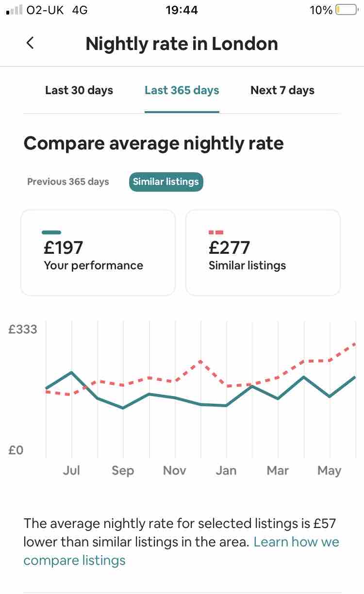Open the Next 7 days tab
This screenshot has width=364, height=594.
(282, 90)
